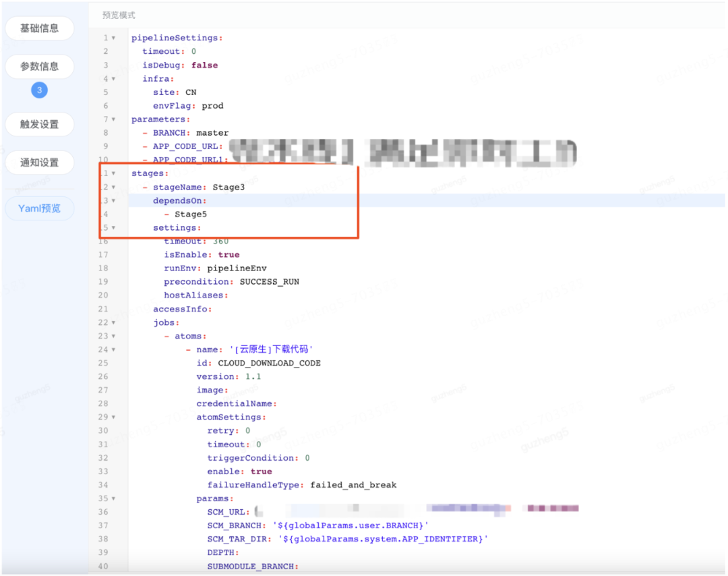Collapse the parameters block on line 7

(x=113, y=119)
